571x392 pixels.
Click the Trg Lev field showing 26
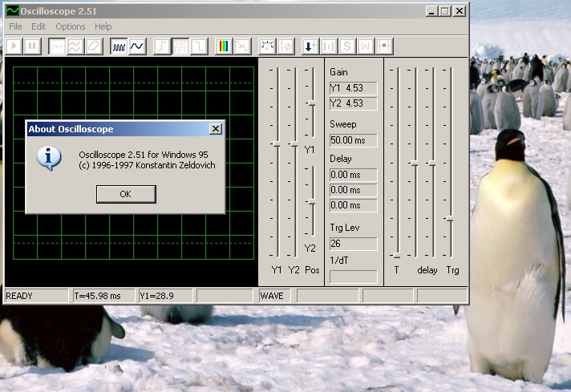pos(353,244)
